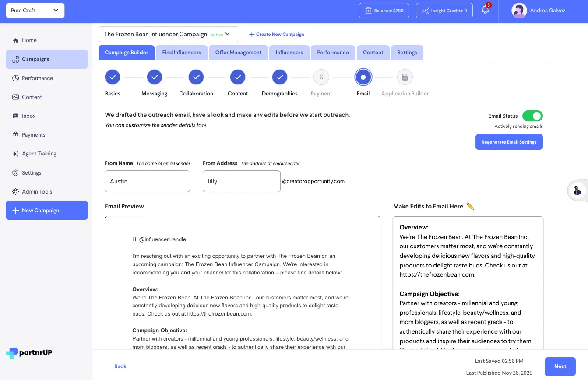Click the notification bell with 5 alerts
588x380 pixels.
pyautogui.click(x=486, y=10)
